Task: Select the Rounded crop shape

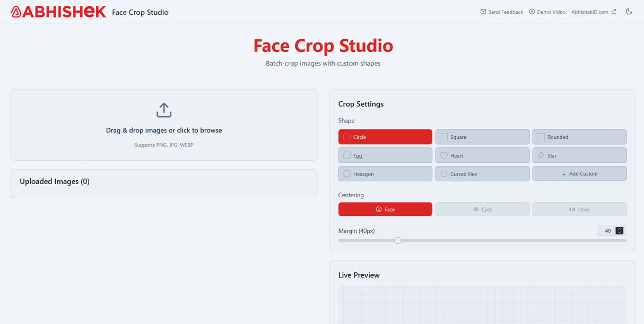Action: (579, 136)
